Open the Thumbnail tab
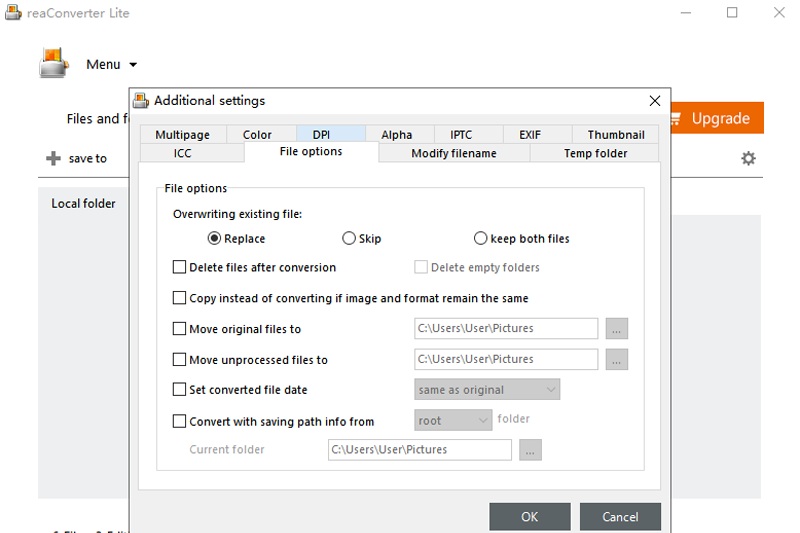 pyautogui.click(x=615, y=135)
